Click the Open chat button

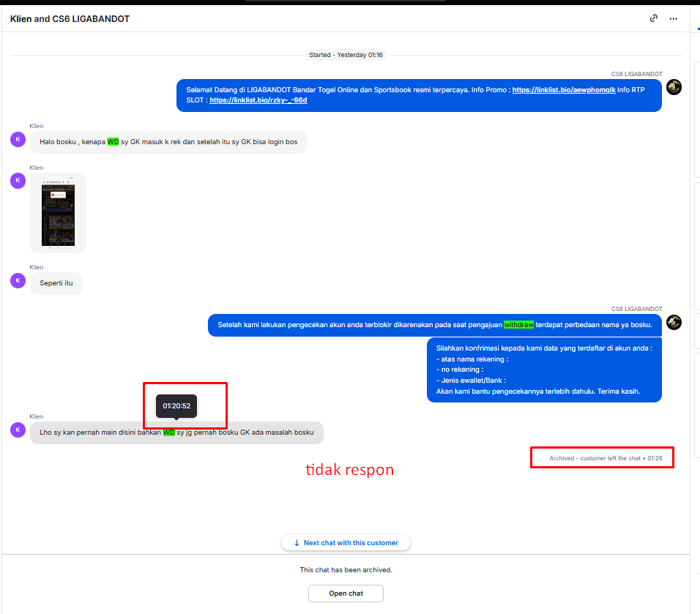pyautogui.click(x=346, y=594)
